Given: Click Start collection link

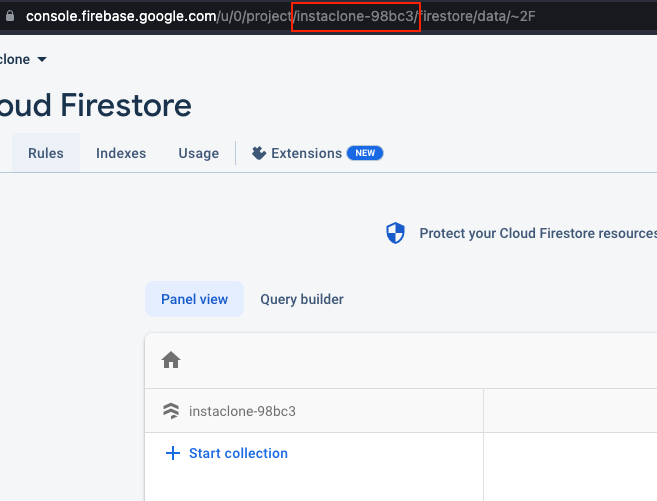Looking at the screenshot, I should [x=238, y=453].
